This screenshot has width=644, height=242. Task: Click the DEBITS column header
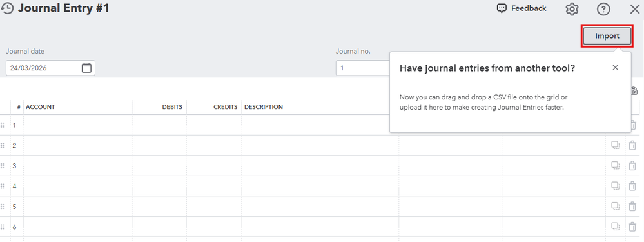click(x=172, y=107)
